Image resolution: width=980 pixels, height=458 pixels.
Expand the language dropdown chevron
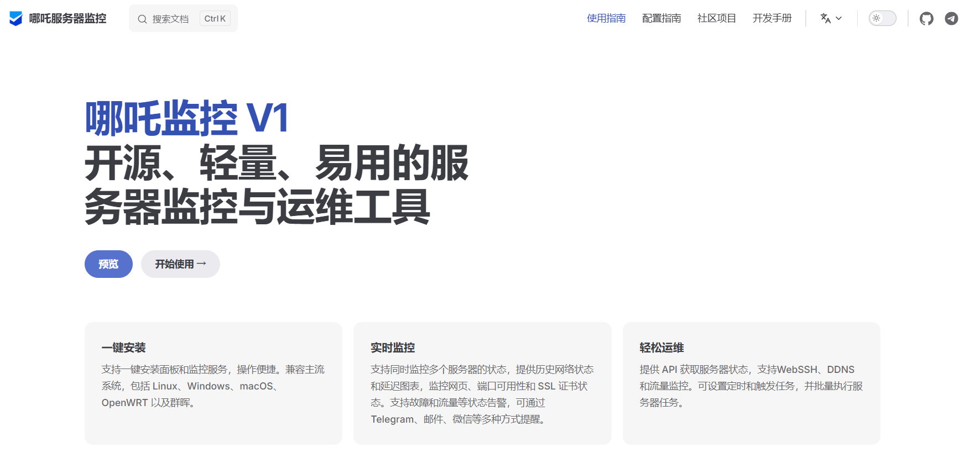pyautogui.click(x=839, y=18)
